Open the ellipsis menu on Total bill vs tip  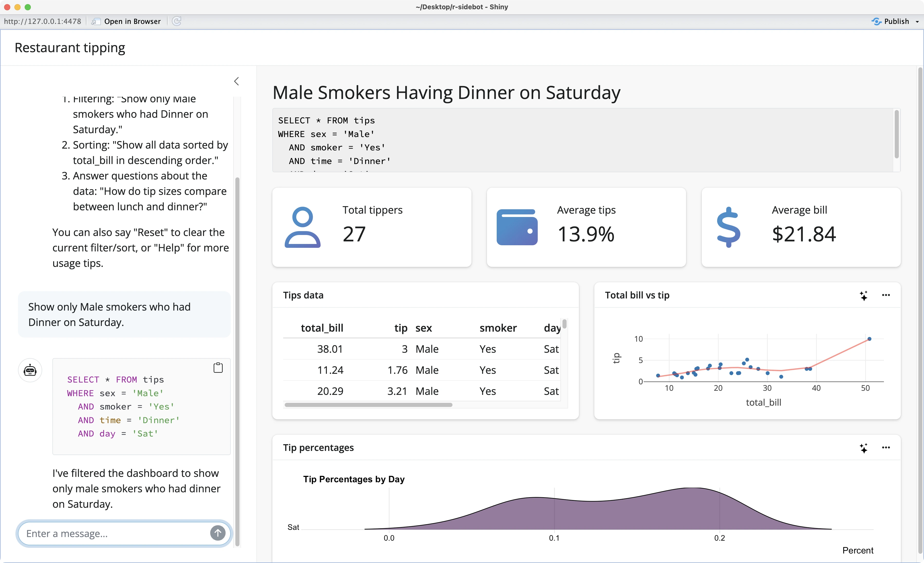tap(886, 295)
